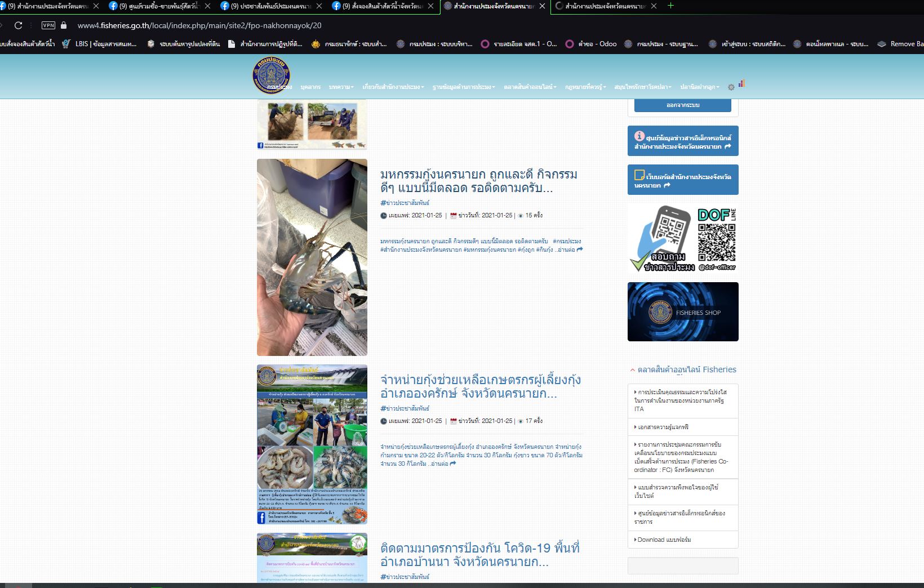Image resolution: width=924 pixels, height=588 pixels.
Task: Open the รายละเอียด จสค.1 bookmark
Action: 518,43
